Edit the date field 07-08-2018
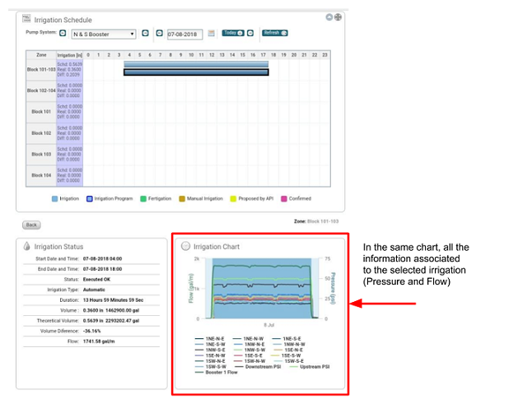532x399 pixels. [184, 34]
